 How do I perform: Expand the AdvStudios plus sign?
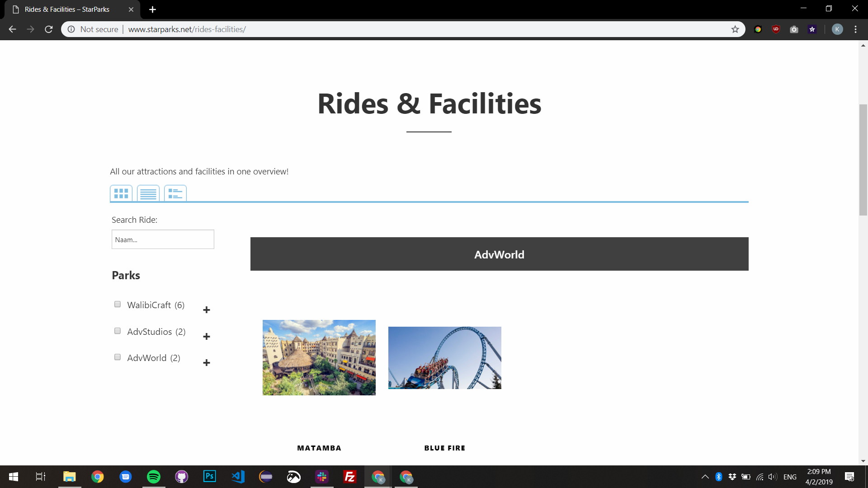[x=207, y=337]
